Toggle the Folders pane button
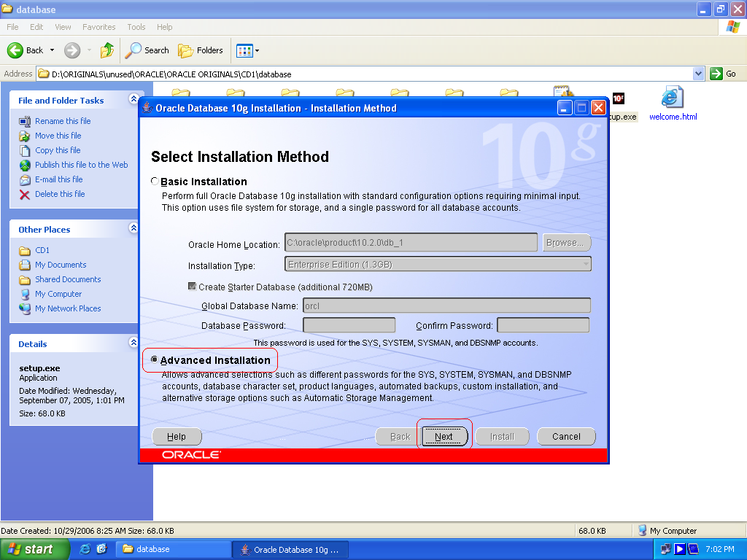Image resolution: width=747 pixels, height=560 pixels. click(201, 50)
